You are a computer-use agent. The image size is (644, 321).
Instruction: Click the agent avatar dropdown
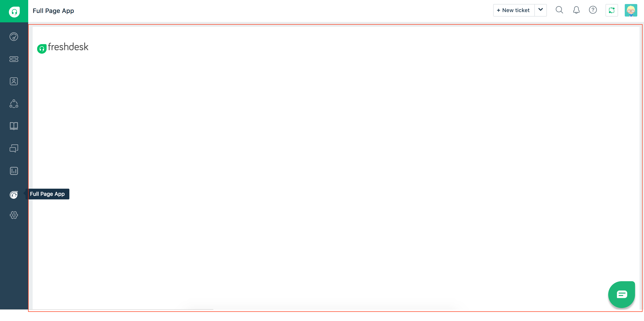(x=631, y=10)
